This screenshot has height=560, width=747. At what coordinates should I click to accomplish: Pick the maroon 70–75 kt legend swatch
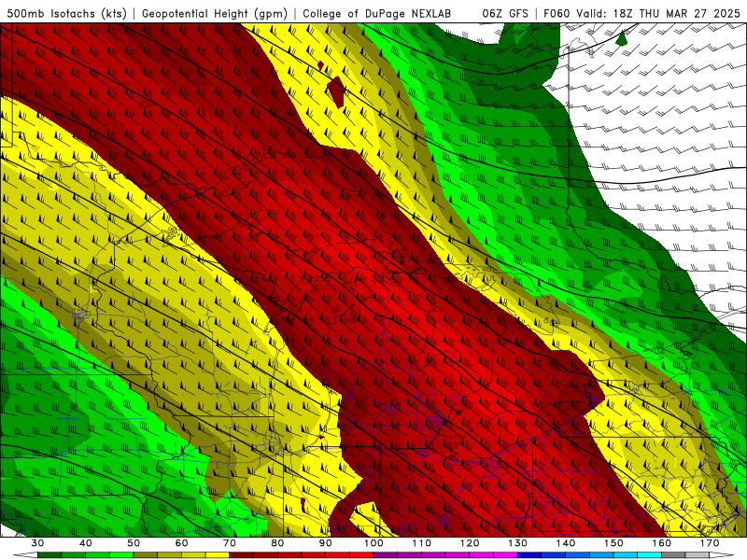242,555
